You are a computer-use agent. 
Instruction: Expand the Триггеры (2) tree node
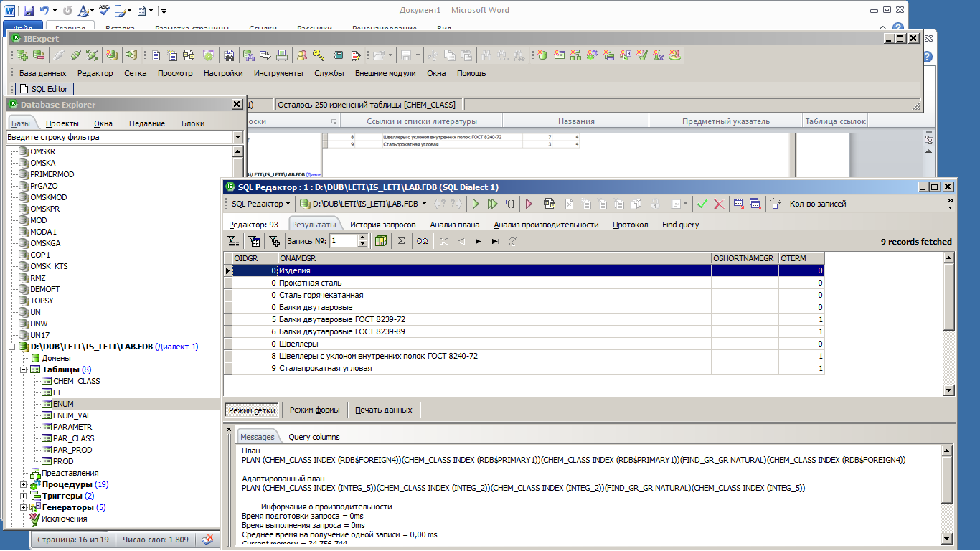[23, 496]
